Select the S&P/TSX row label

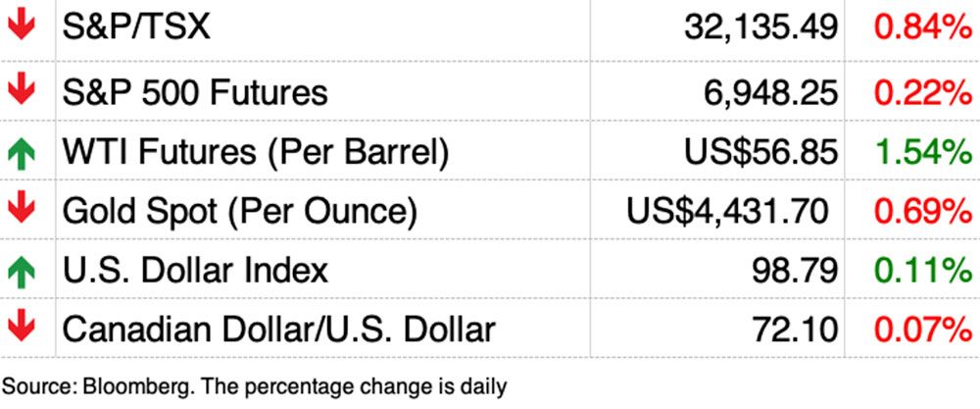coord(135,28)
